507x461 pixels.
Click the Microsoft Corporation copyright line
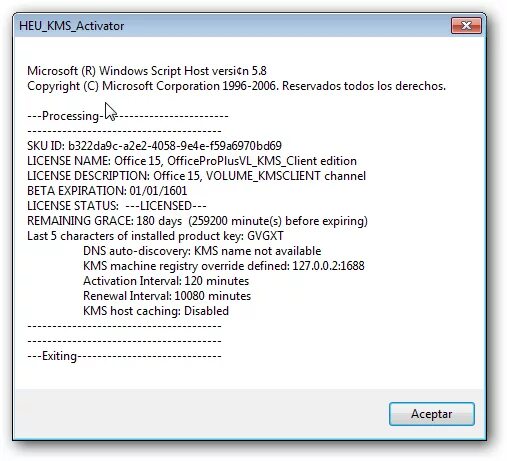tap(236, 86)
